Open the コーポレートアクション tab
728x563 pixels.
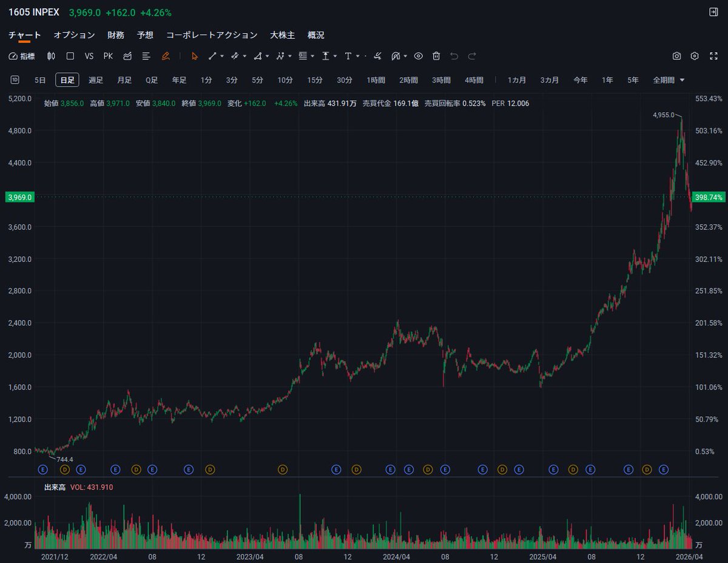pyautogui.click(x=212, y=35)
